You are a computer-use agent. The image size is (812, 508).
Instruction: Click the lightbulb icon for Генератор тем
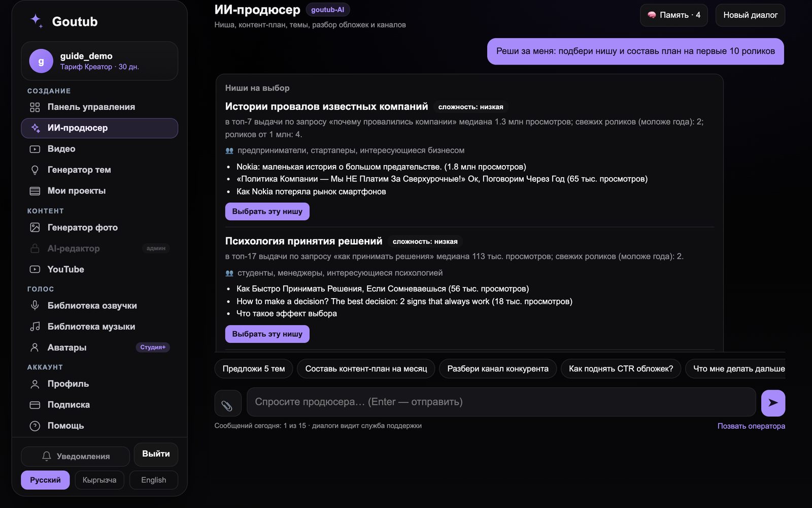35,170
